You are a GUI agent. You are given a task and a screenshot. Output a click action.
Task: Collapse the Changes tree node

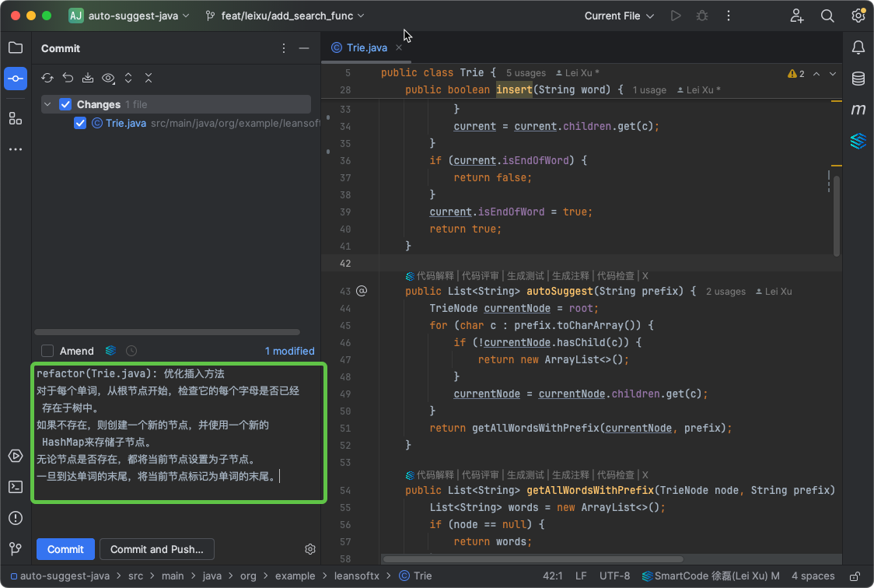[x=48, y=104]
